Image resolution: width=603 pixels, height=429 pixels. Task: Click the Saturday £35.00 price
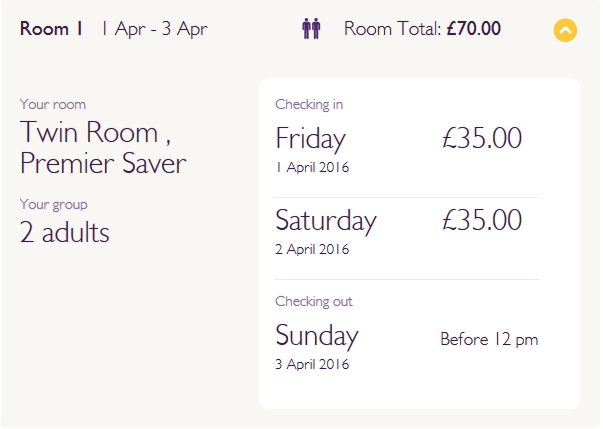482,220
